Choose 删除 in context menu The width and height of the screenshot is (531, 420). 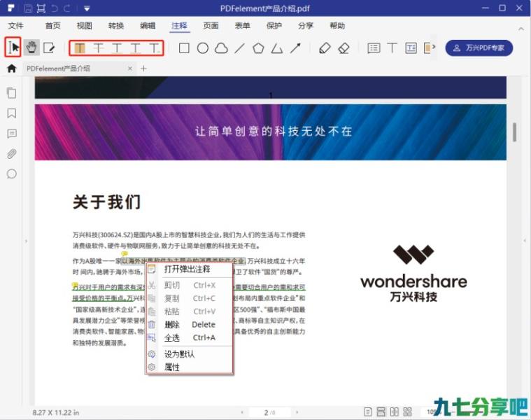pyautogui.click(x=190, y=325)
